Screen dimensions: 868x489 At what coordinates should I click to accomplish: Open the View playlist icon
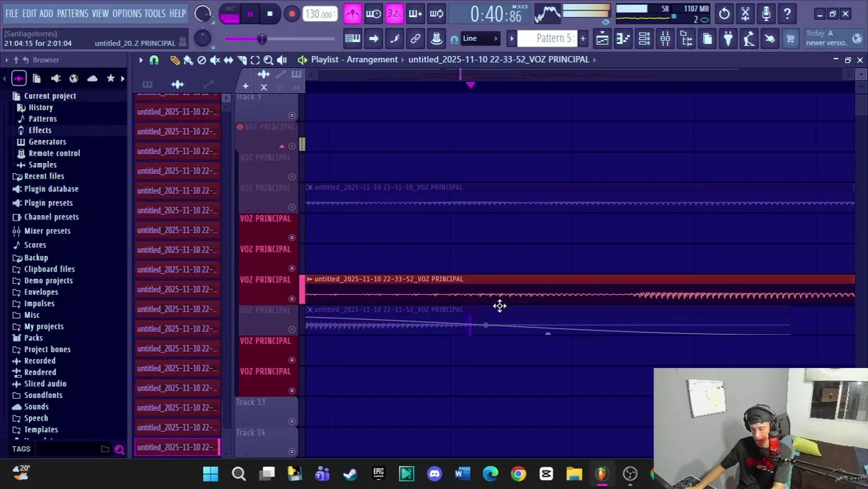click(602, 39)
